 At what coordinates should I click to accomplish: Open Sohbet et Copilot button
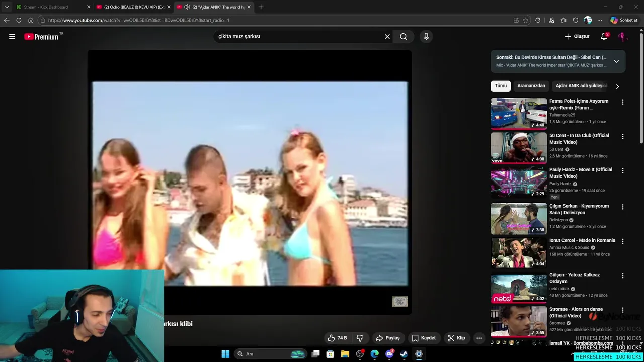pyautogui.click(x=624, y=20)
